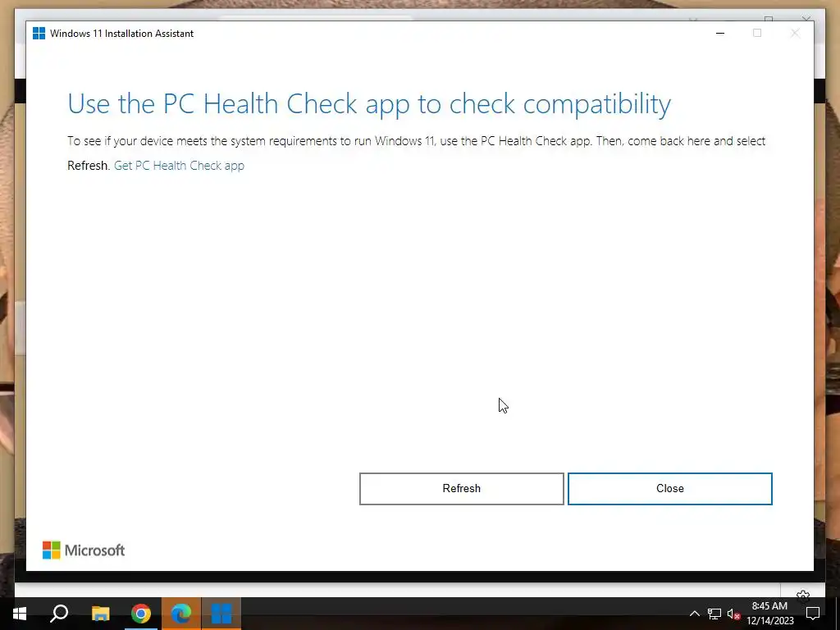
Task: Open the Windows Start menu
Action: click(20, 614)
